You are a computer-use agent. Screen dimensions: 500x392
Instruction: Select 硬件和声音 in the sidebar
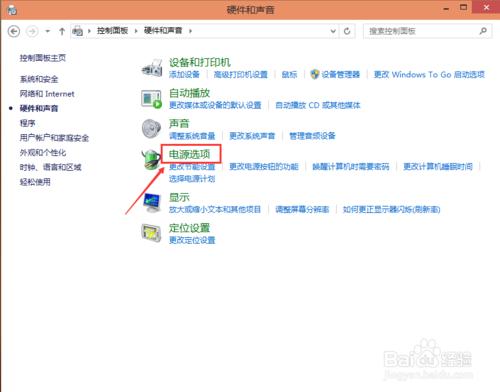pos(39,108)
